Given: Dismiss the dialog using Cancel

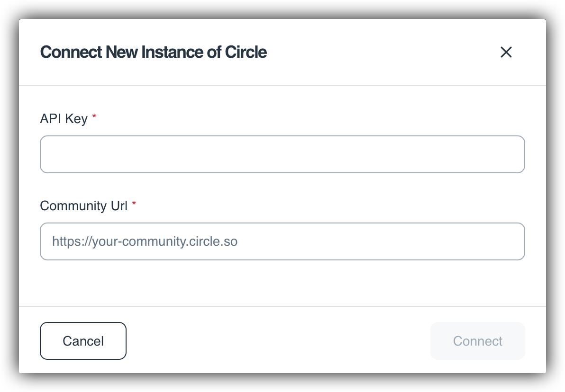Looking at the screenshot, I should [x=83, y=341].
